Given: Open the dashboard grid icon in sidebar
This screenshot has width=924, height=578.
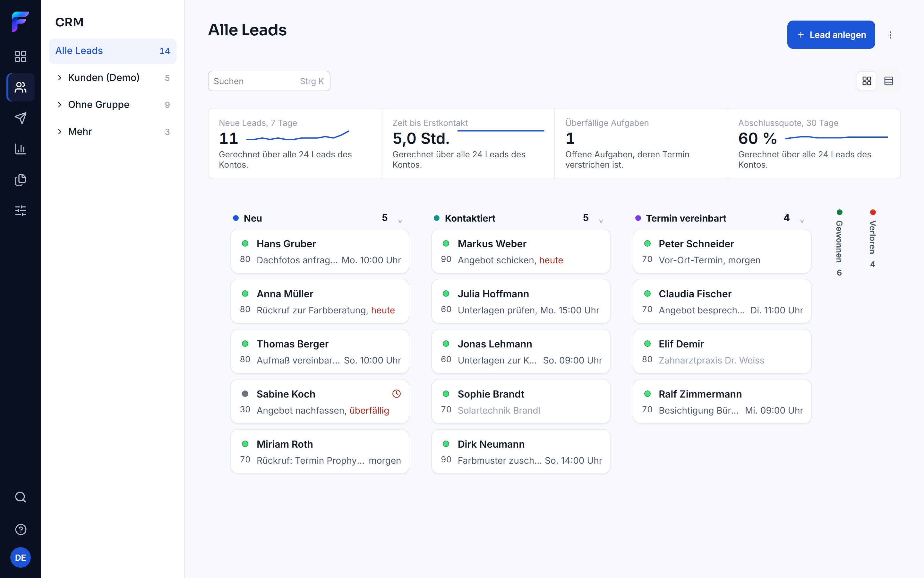Looking at the screenshot, I should click(x=20, y=57).
